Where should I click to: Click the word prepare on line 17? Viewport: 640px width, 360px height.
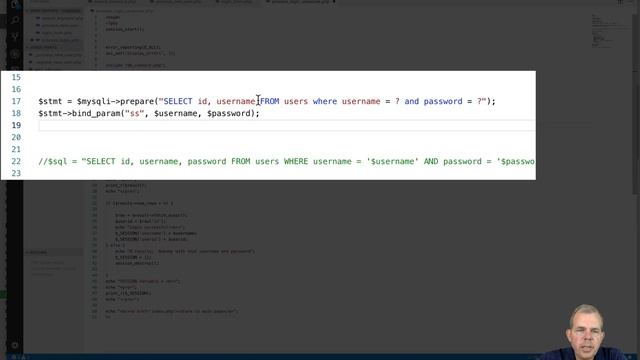click(137, 101)
